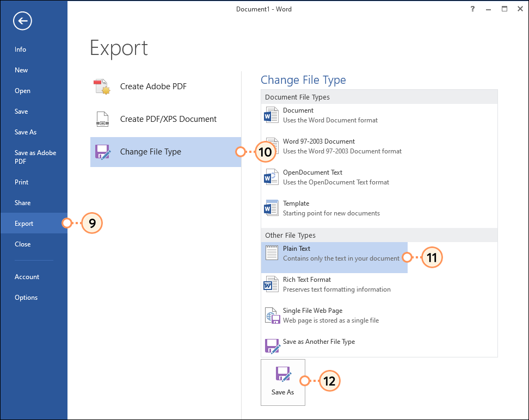The width and height of the screenshot is (529, 420).
Task: Click the OpenDocument Text icon
Action: pyautogui.click(x=271, y=177)
